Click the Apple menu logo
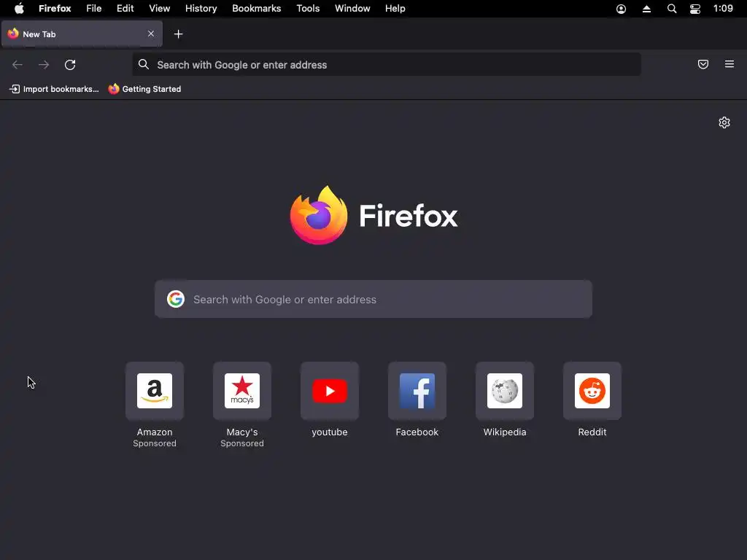Image resolution: width=747 pixels, height=560 pixels. click(x=19, y=9)
